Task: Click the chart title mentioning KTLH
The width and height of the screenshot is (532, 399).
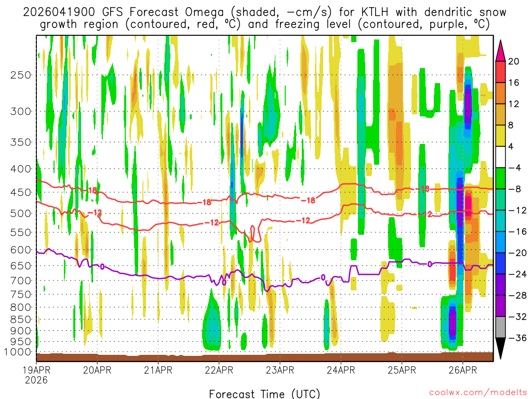Action: click(264, 18)
